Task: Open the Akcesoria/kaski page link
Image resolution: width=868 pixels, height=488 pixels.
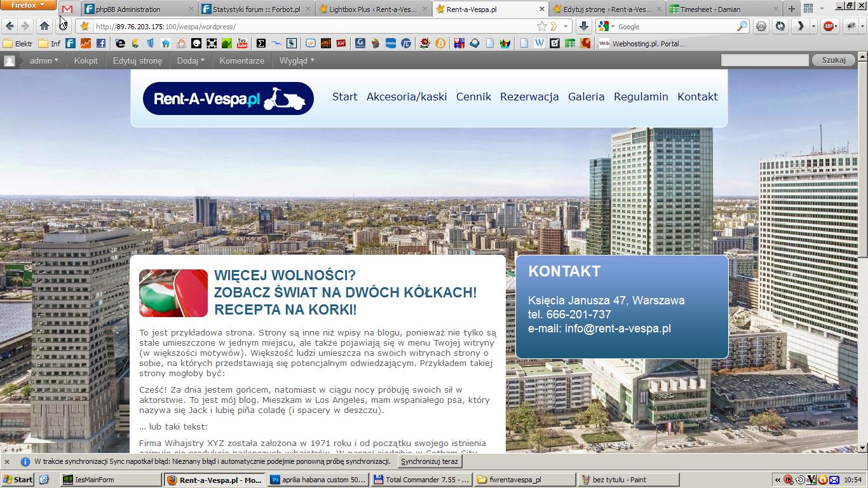Action: [407, 97]
